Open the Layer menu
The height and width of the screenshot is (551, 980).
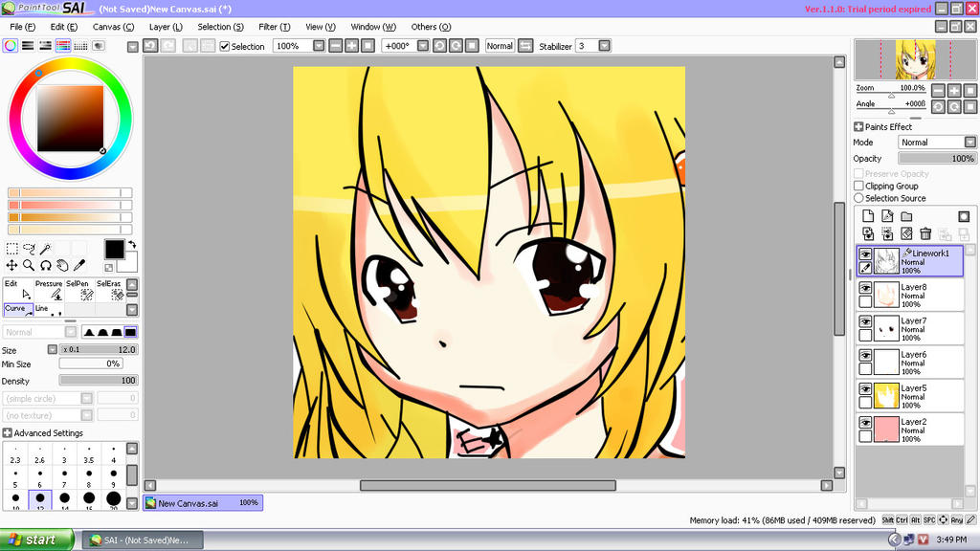(166, 27)
